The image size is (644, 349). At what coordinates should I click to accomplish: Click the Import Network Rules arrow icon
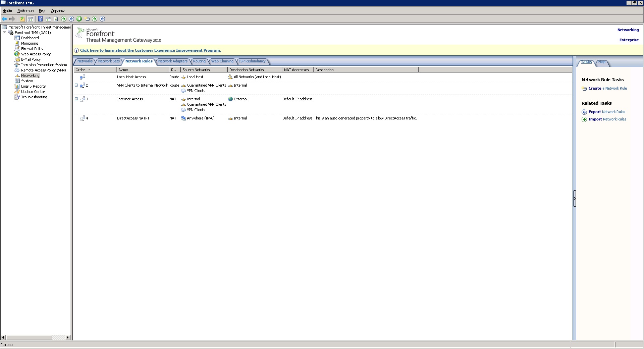[584, 119]
